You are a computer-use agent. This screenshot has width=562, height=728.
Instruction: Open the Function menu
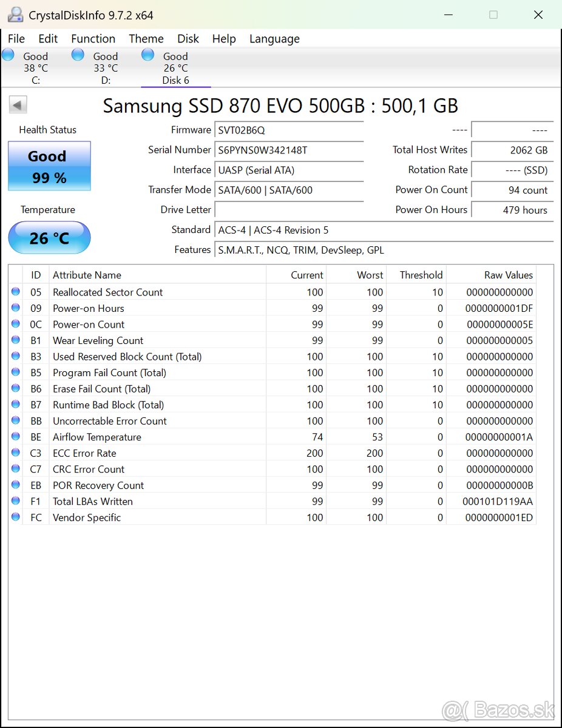(x=93, y=38)
